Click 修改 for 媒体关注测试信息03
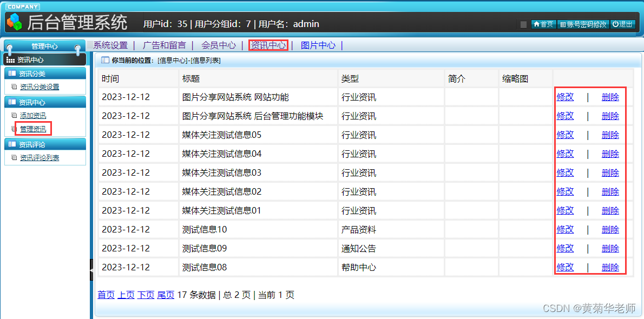This screenshot has width=644, height=319. pyautogui.click(x=565, y=173)
